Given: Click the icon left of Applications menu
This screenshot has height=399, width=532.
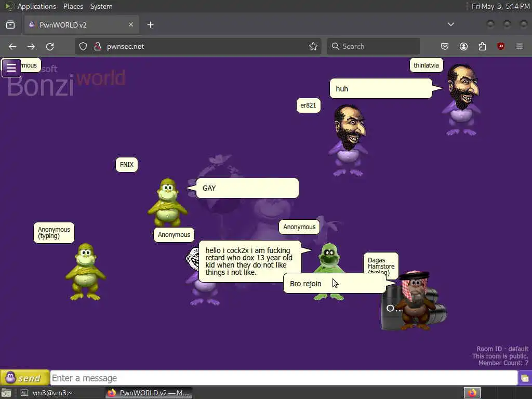Looking at the screenshot, I should click(9, 6).
